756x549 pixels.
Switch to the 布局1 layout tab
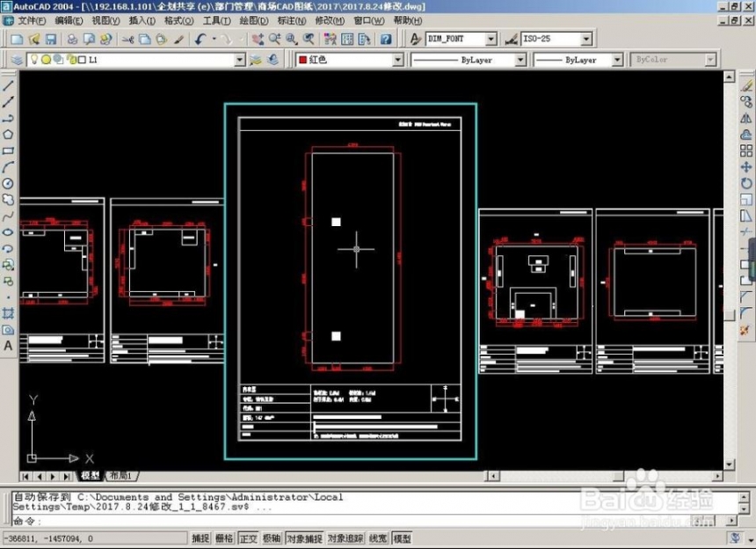(x=120, y=476)
